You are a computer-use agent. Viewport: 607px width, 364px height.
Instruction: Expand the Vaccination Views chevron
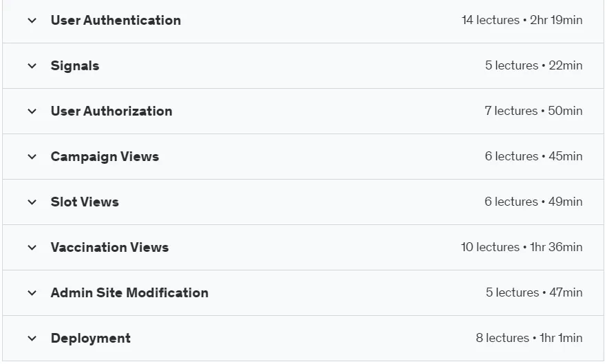pyautogui.click(x=32, y=248)
